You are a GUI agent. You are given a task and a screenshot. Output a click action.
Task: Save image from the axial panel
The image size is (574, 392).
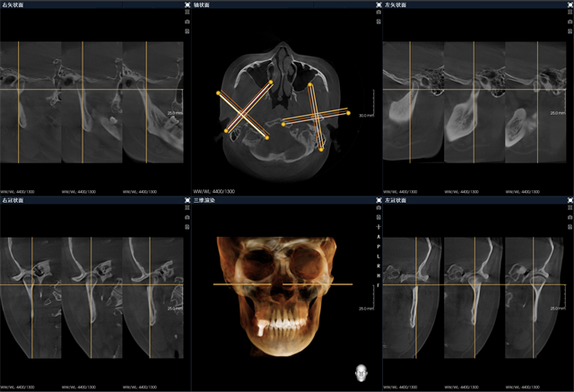coord(378,22)
